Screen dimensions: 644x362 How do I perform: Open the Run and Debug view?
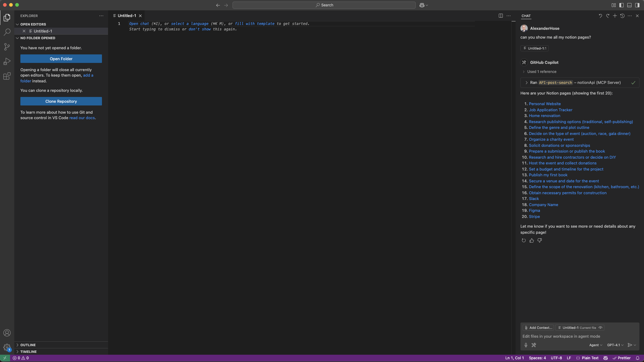[7, 61]
